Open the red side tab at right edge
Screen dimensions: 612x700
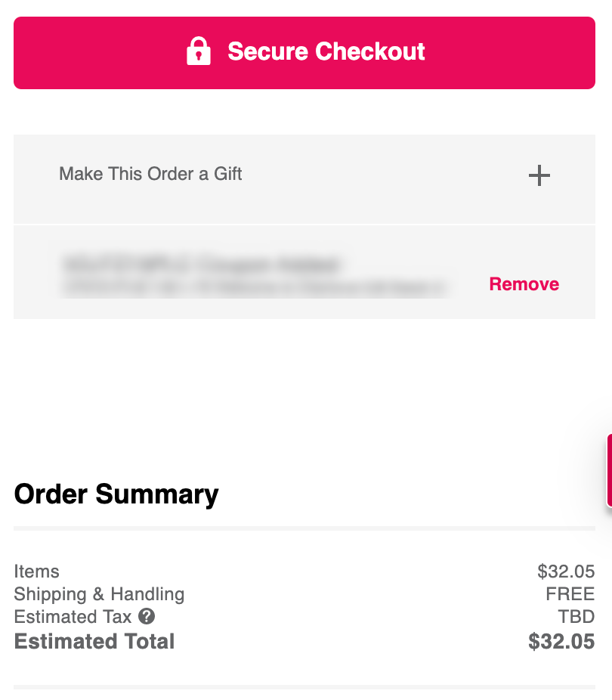[x=609, y=470]
